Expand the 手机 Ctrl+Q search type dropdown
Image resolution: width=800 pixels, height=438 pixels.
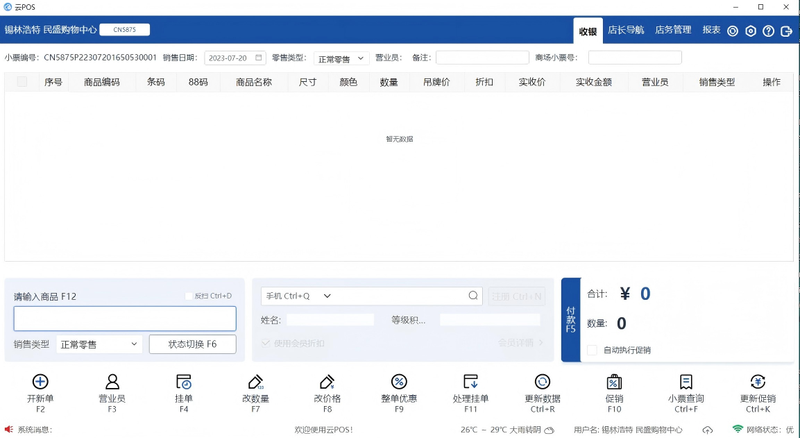(x=327, y=296)
